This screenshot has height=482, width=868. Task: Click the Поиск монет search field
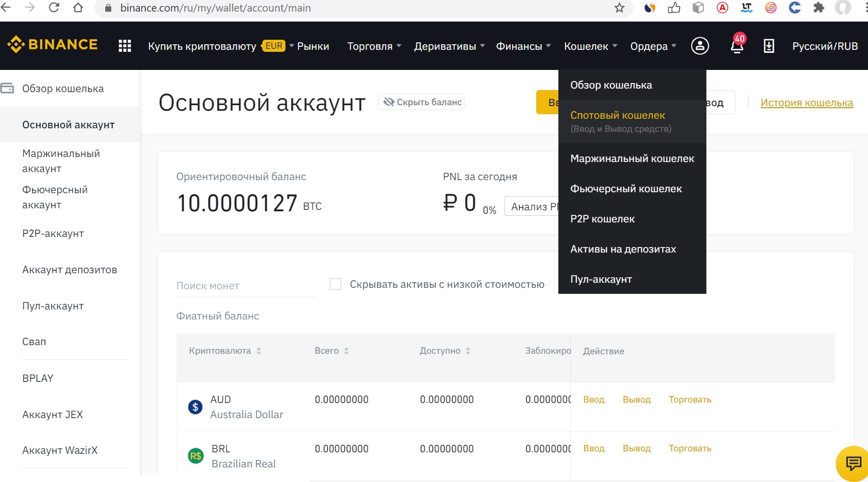246,286
